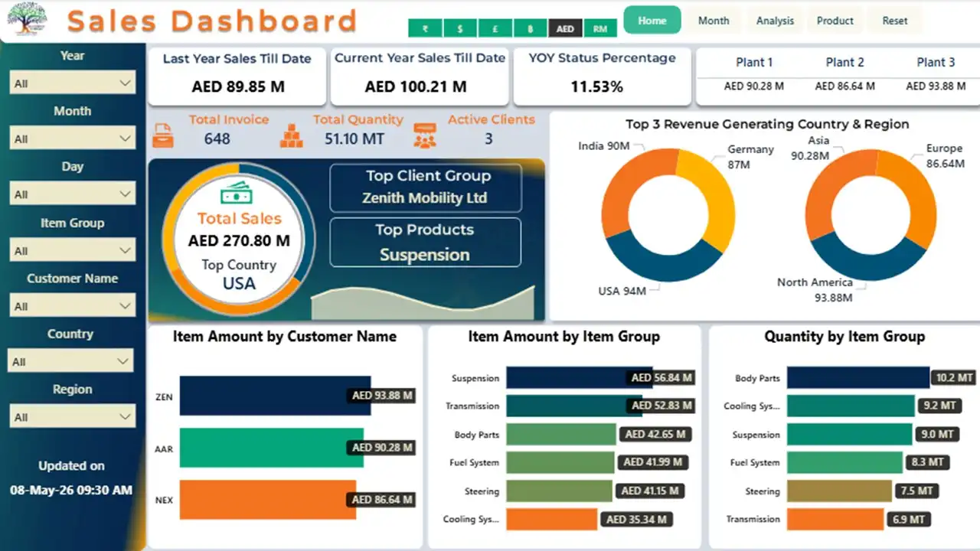Click the 648 total invoice value
Viewport: 980px width, 551px height.
click(x=217, y=139)
